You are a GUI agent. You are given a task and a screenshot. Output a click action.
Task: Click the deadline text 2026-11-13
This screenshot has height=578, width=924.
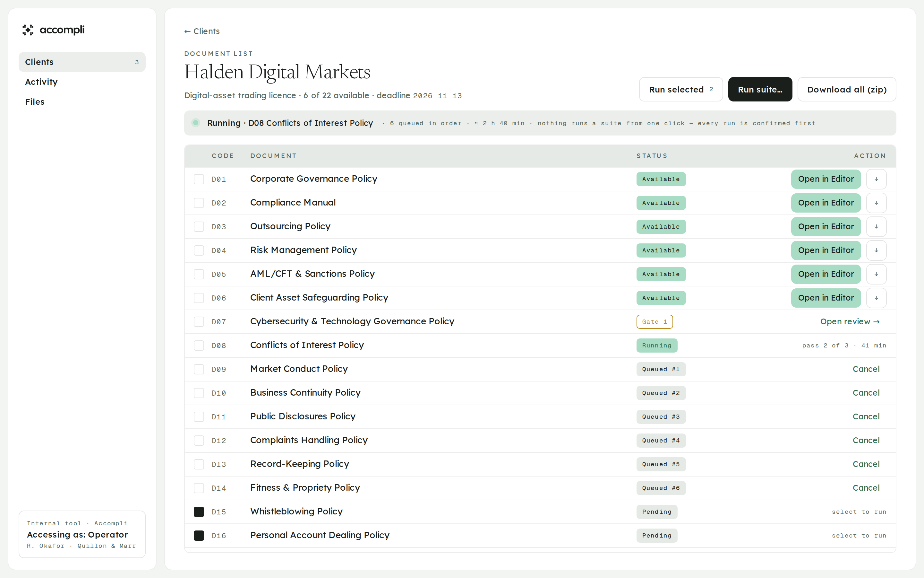437,96
